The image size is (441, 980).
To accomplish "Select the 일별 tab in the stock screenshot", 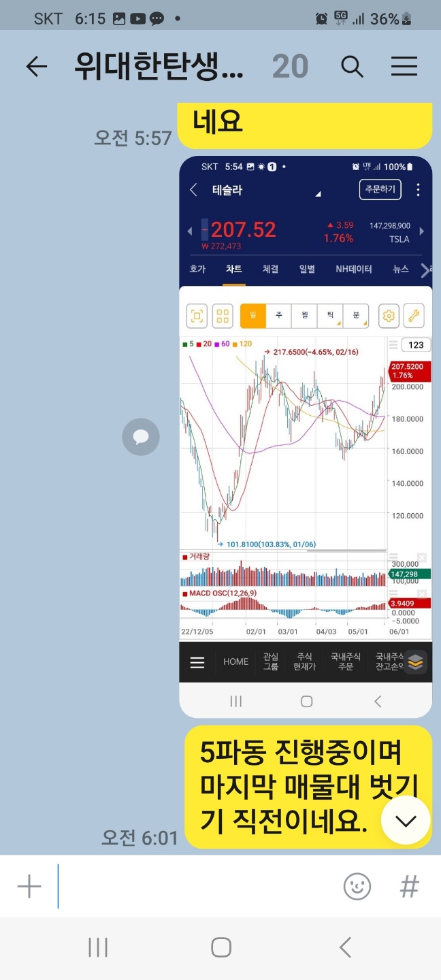I will click(x=307, y=269).
